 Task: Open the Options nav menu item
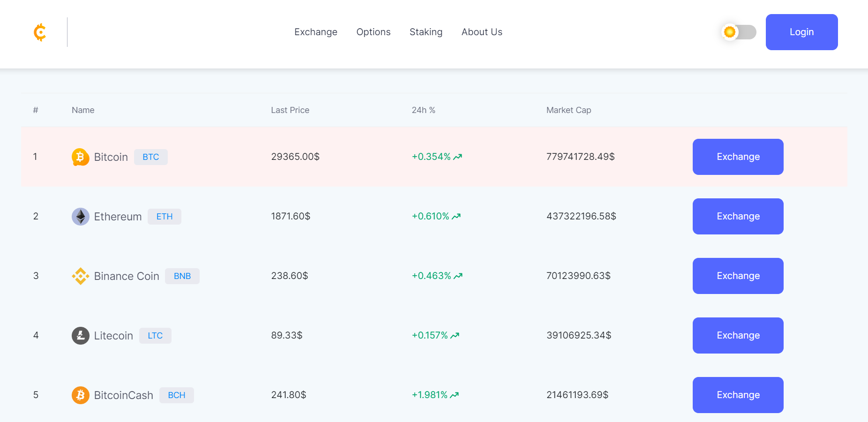tap(374, 32)
